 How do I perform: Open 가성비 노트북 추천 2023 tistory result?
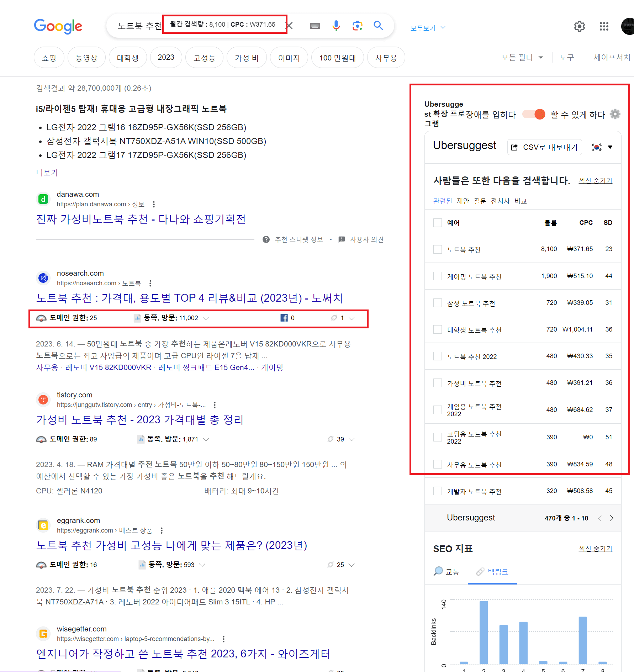[140, 420]
